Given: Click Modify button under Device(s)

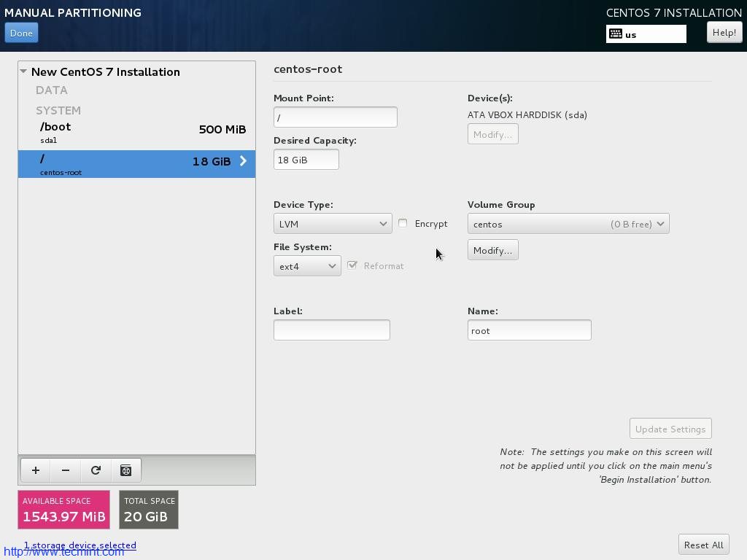Looking at the screenshot, I should coord(492,134).
